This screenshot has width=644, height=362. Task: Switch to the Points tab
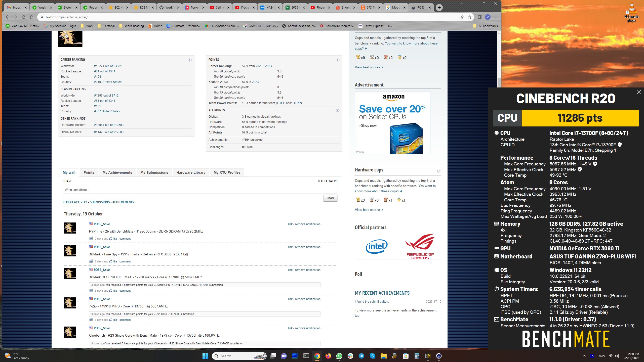coord(89,172)
